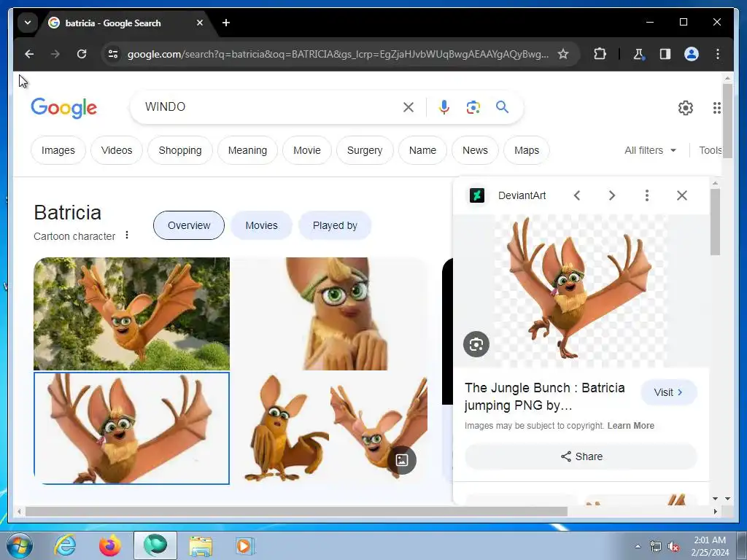The width and height of the screenshot is (747, 560).
Task: Focus the search input field
Action: pos(271,107)
